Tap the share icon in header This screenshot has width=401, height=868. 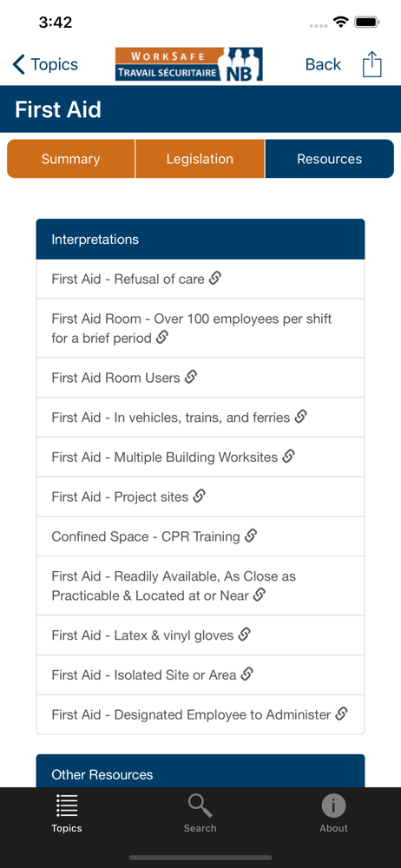pyautogui.click(x=372, y=64)
